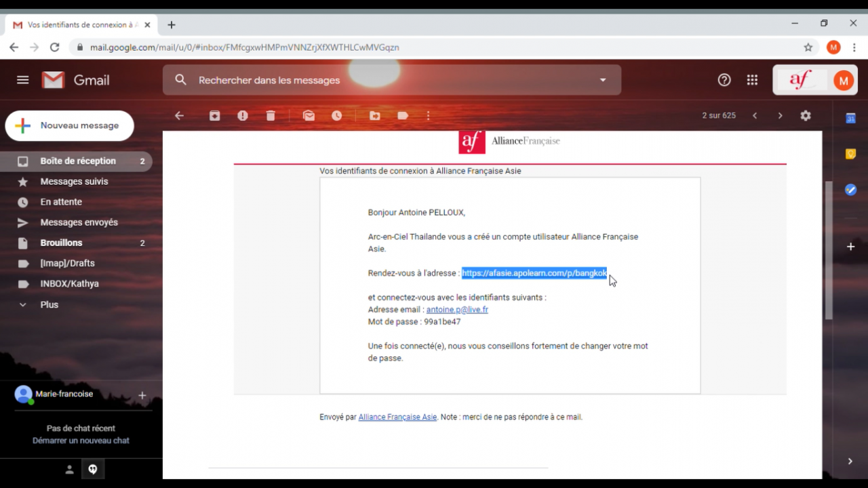Collapse side panel chevron
The height and width of the screenshot is (488, 868).
point(850,462)
